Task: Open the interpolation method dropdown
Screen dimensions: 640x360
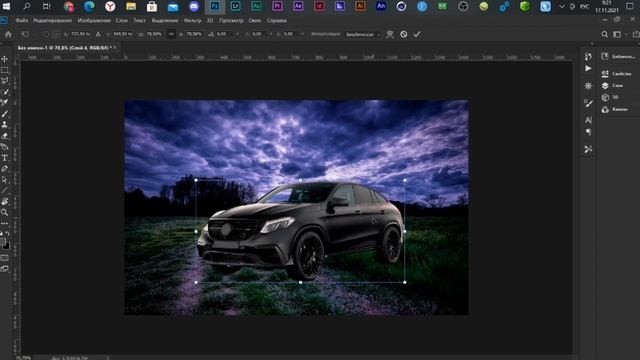Action: coord(363,35)
